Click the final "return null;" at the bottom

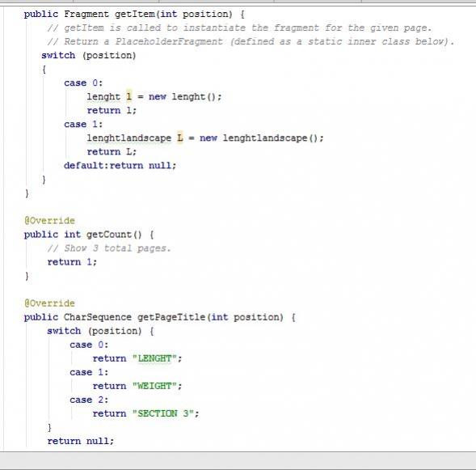pos(81,441)
